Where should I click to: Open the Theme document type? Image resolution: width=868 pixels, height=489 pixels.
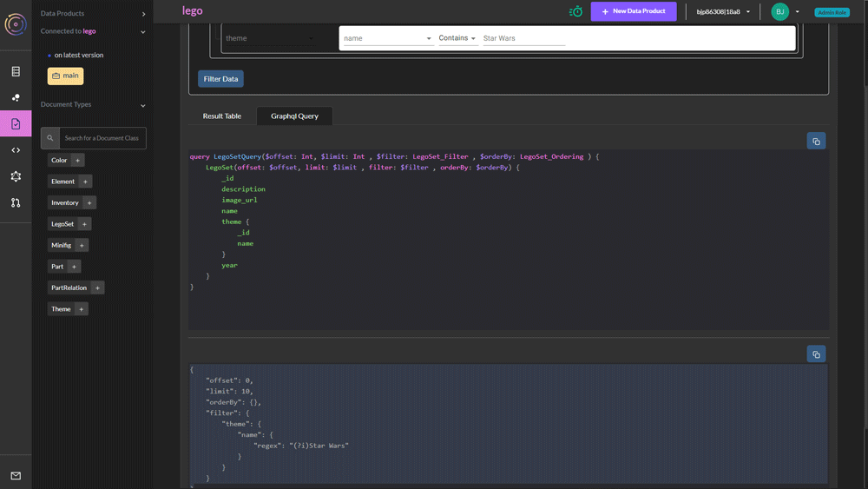[x=61, y=309]
